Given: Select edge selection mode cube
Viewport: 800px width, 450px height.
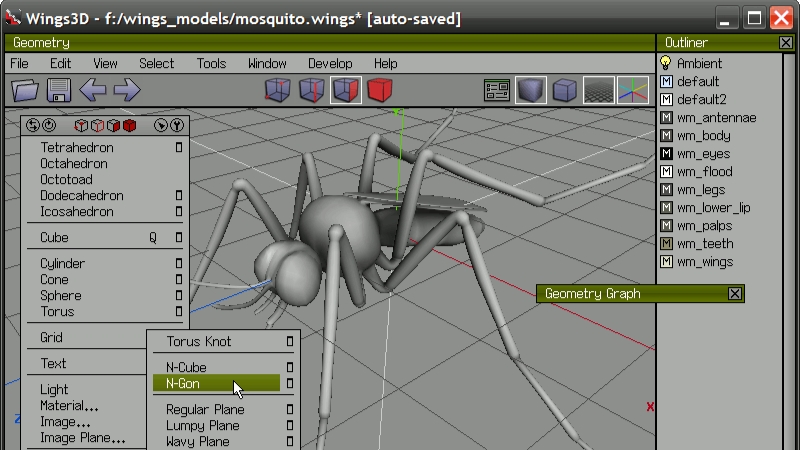Looking at the screenshot, I should coord(312,91).
